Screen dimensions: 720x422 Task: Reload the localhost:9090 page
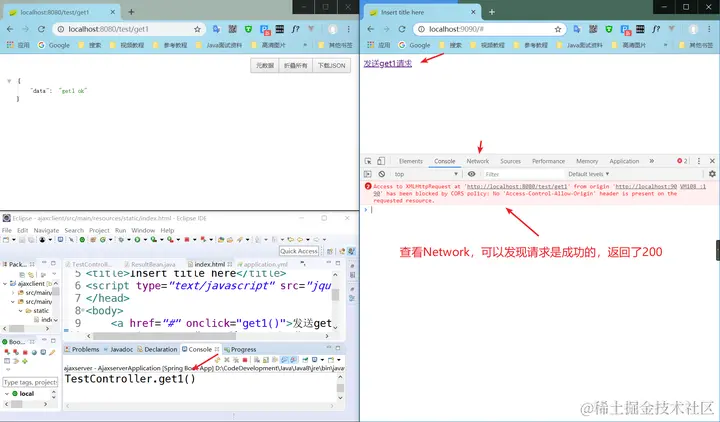coord(402,29)
